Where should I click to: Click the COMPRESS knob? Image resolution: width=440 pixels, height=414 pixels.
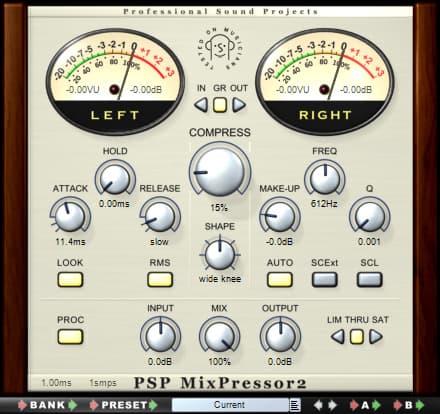click(220, 171)
